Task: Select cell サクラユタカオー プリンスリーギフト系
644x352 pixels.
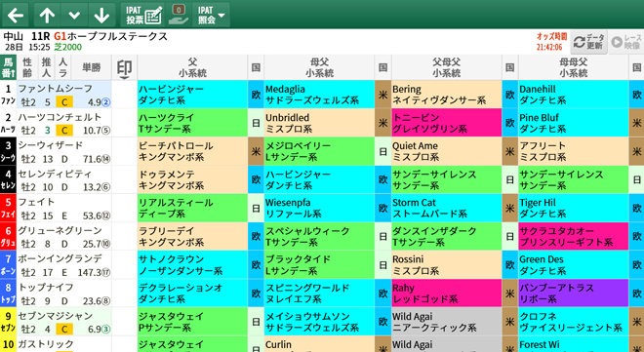Action: [x=574, y=236]
